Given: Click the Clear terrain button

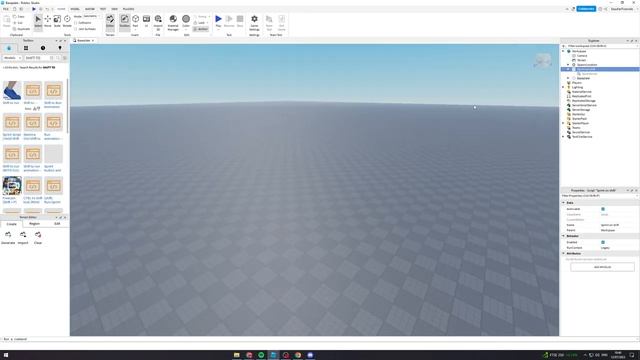Looking at the screenshot, I should coord(38,238).
